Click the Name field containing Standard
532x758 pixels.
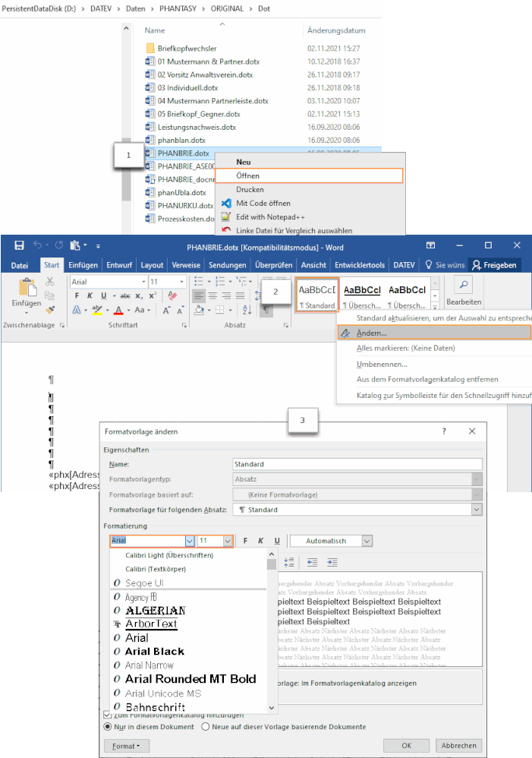click(x=357, y=464)
